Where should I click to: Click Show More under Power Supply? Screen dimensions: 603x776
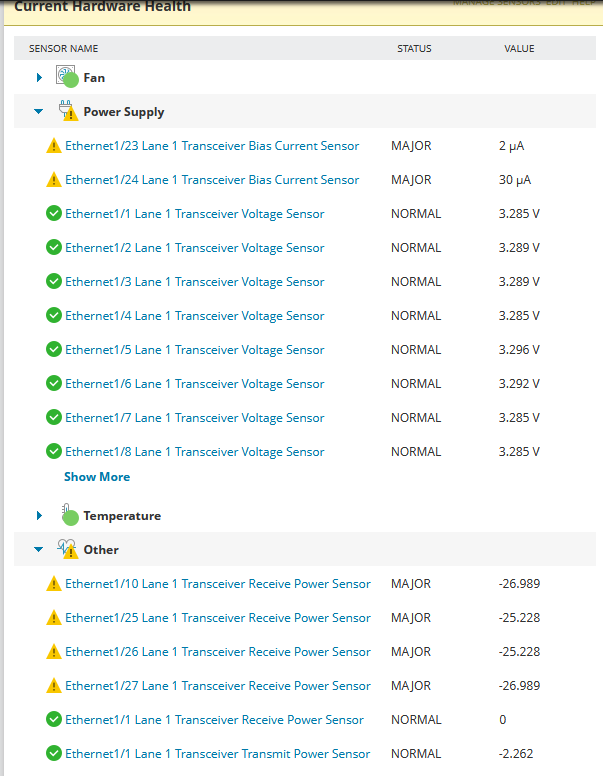(97, 477)
